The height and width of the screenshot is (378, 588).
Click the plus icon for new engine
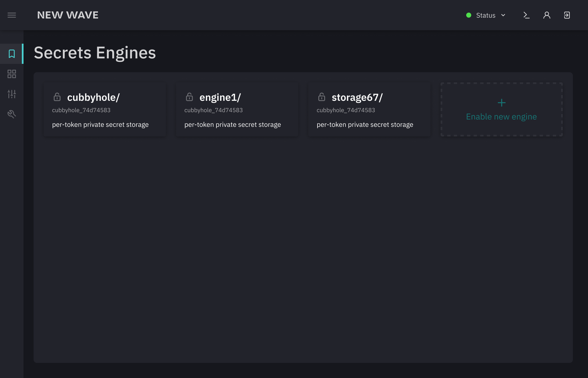pyautogui.click(x=501, y=103)
